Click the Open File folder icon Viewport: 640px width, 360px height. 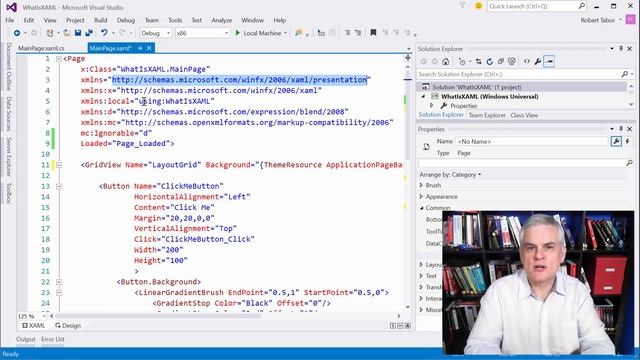(67, 33)
